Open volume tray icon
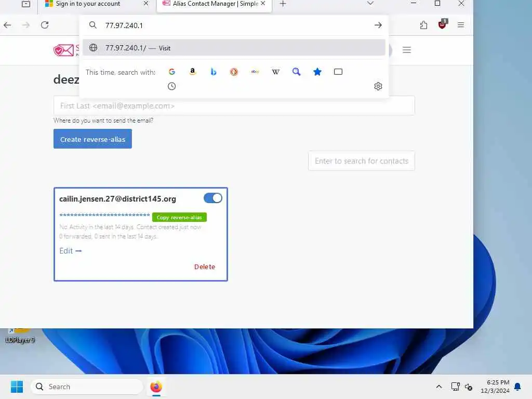532x399 pixels. 469,387
